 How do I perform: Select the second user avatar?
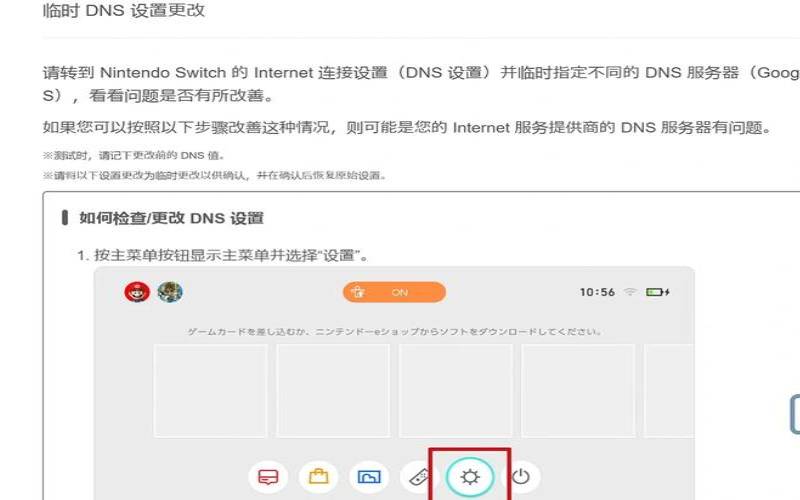pyautogui.click(x=170, y=292)
